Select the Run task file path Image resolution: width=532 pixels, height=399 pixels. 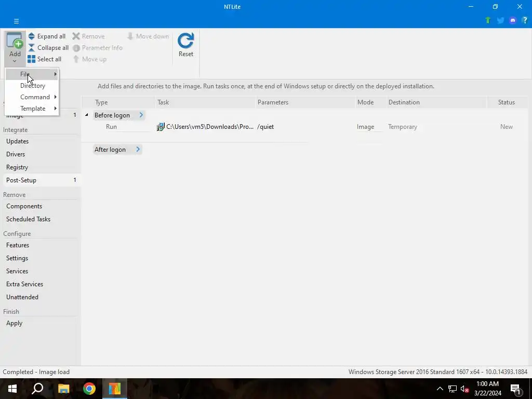click(x=210, y=127)
